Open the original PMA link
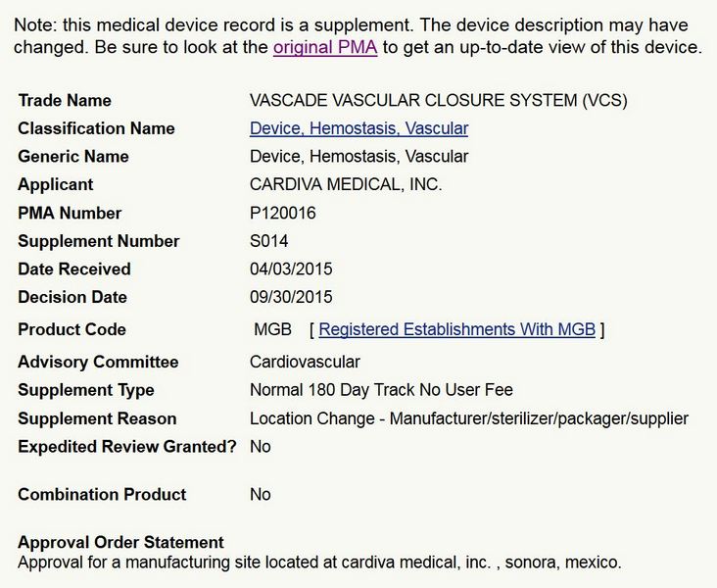Viewport: 717px width, 588px height. pyautogui.click(x=324, y=47)
